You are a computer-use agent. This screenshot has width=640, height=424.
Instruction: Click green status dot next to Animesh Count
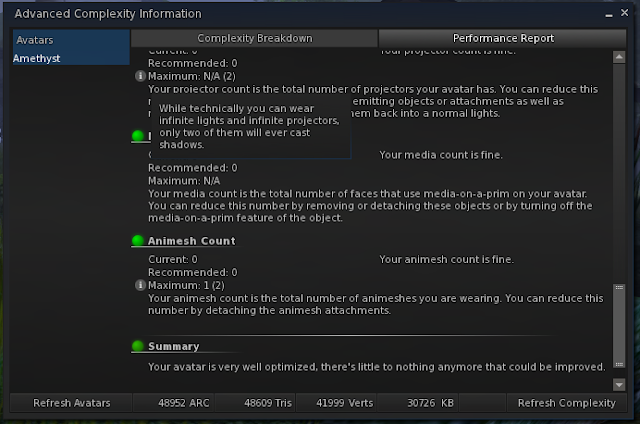point(138,241)
